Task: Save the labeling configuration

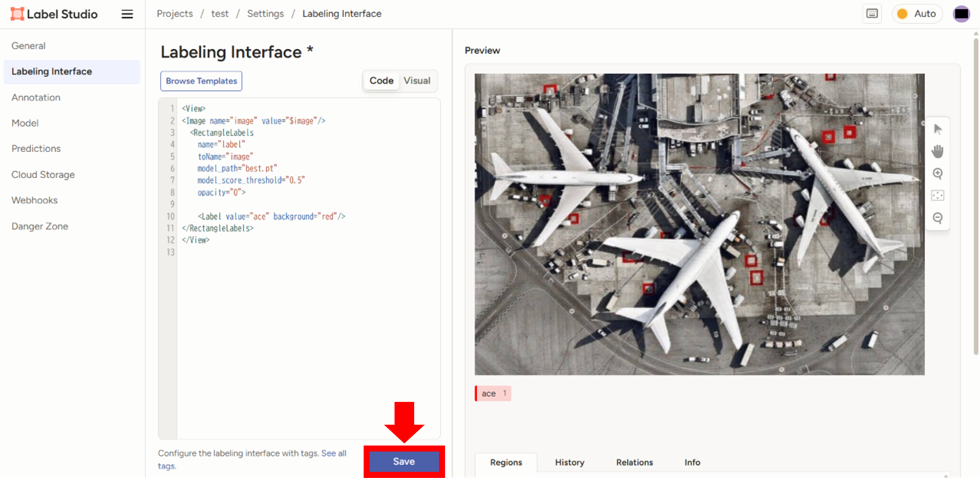Action: click(x=404, y=461)
